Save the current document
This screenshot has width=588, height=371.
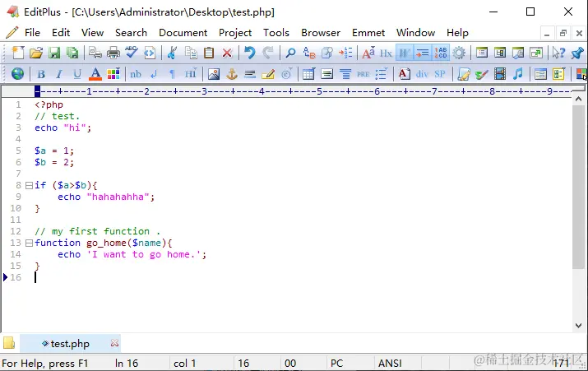click(x=54, y=53)
